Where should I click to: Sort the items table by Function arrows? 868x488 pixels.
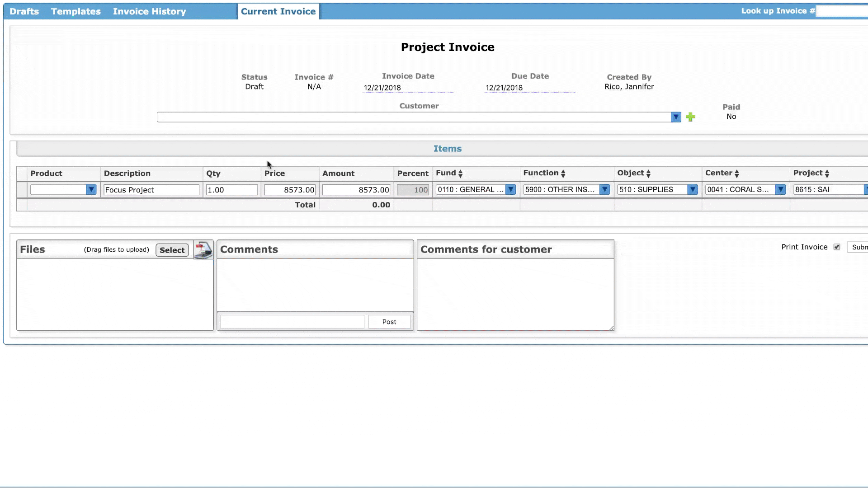[x=563, y=174]
